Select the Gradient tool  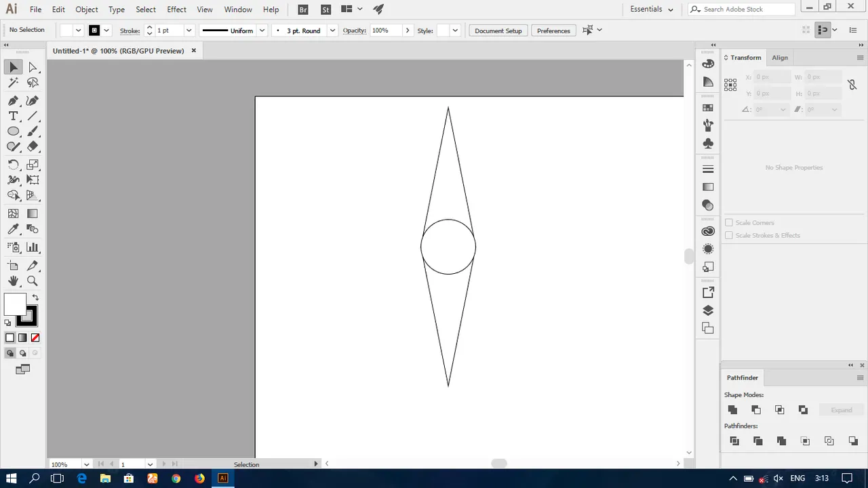pos(33,213)
